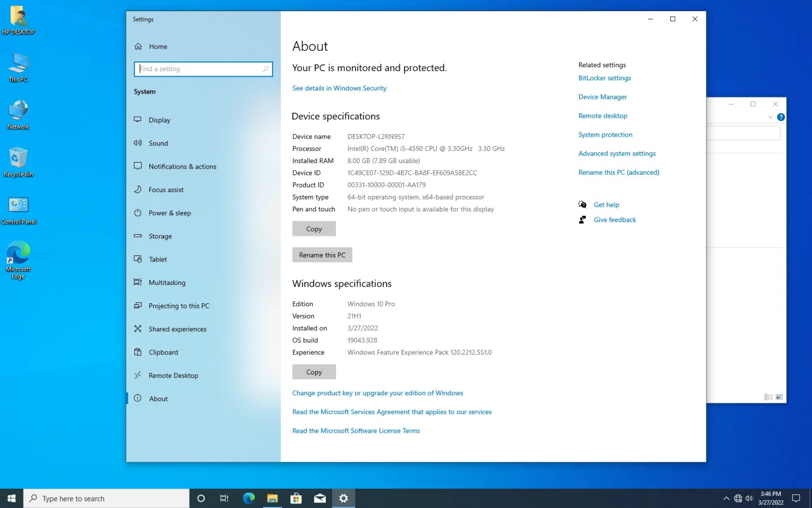812x508 pixels.
Task: Open the Home icon in Settings sidebar
Action: [138, 46]
